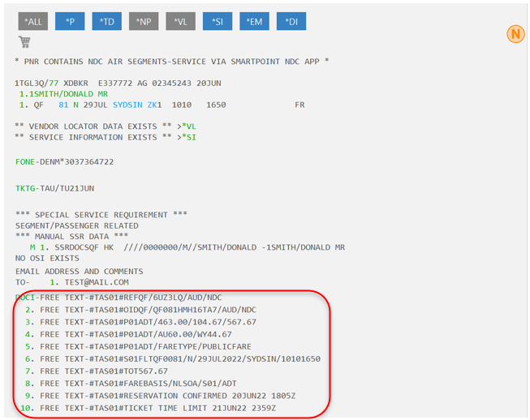Click flight number 81 in segment line

pos(63,105)
